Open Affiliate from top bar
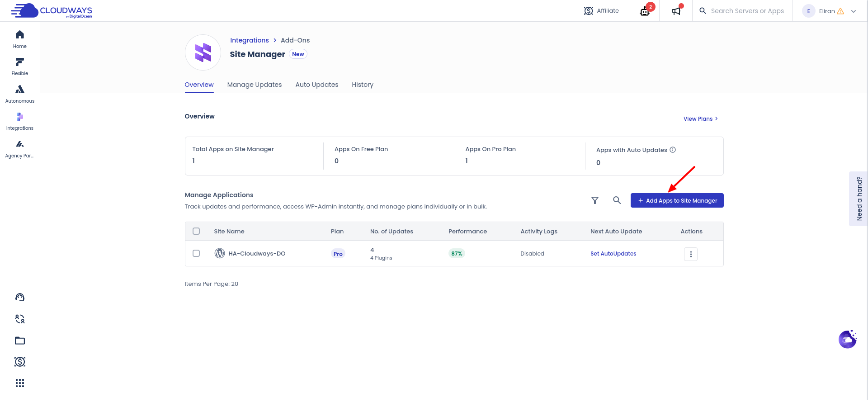The image size is (868, 403). click(x=601, y=11)
